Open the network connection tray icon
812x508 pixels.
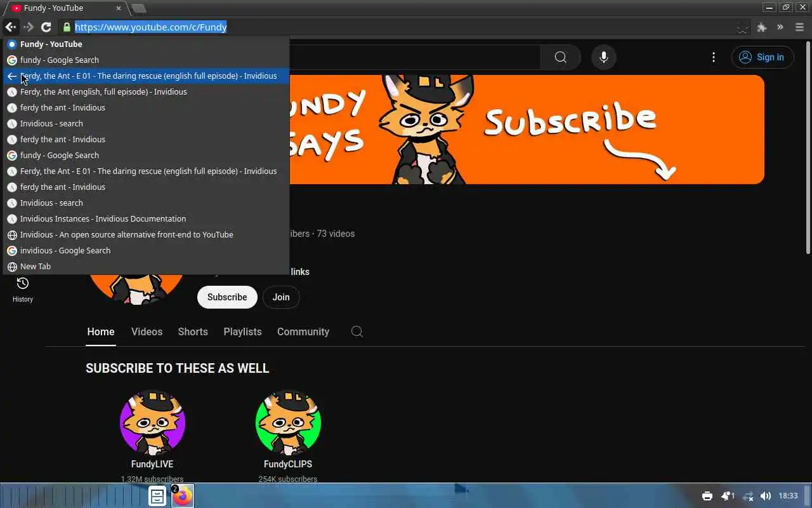tap(748, 496)
